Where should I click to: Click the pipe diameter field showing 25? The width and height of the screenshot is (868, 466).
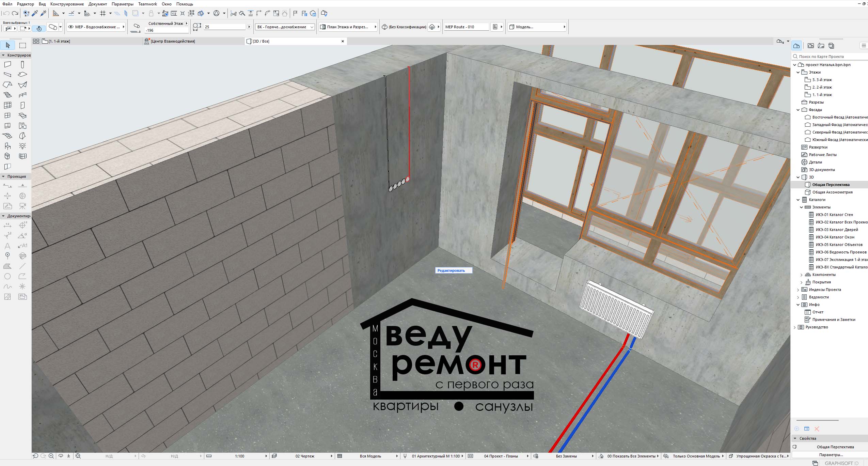pos(225,27)
